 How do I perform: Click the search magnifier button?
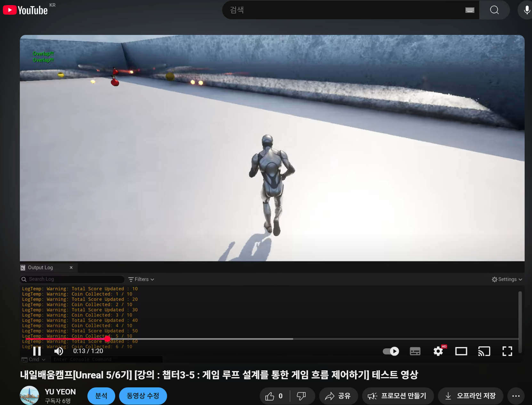pyautogui.click(x=494, y=10)
